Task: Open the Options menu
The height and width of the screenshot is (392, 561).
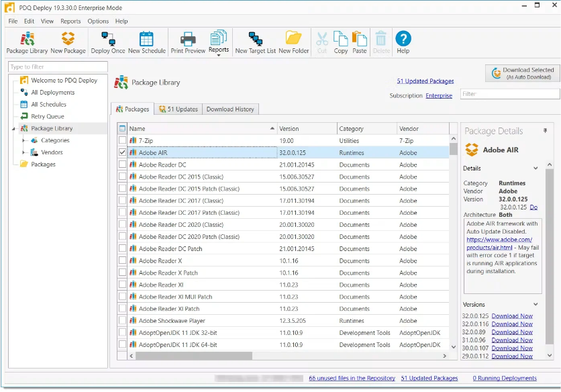Action: click(98, 21)
